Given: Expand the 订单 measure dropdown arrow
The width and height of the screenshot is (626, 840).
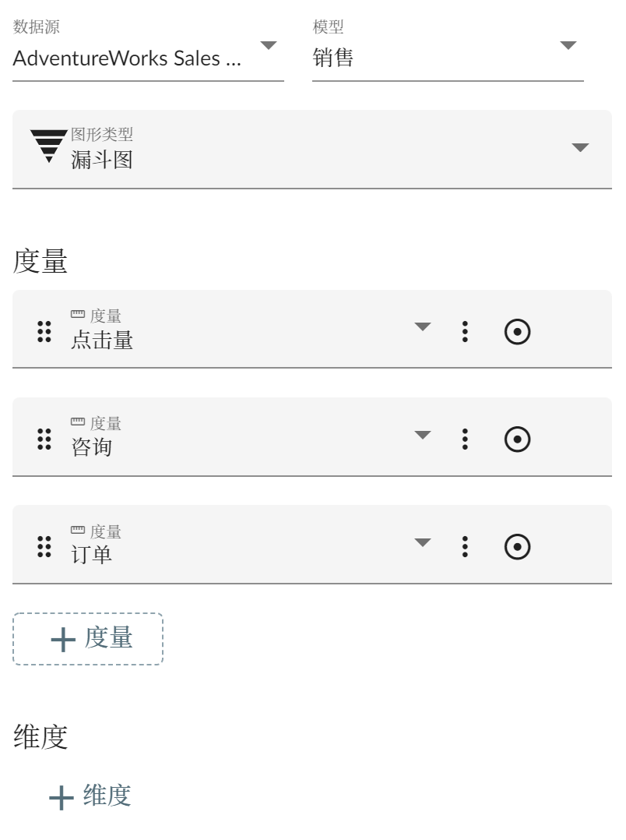Looking at the screenshot, I should (422, 542).
